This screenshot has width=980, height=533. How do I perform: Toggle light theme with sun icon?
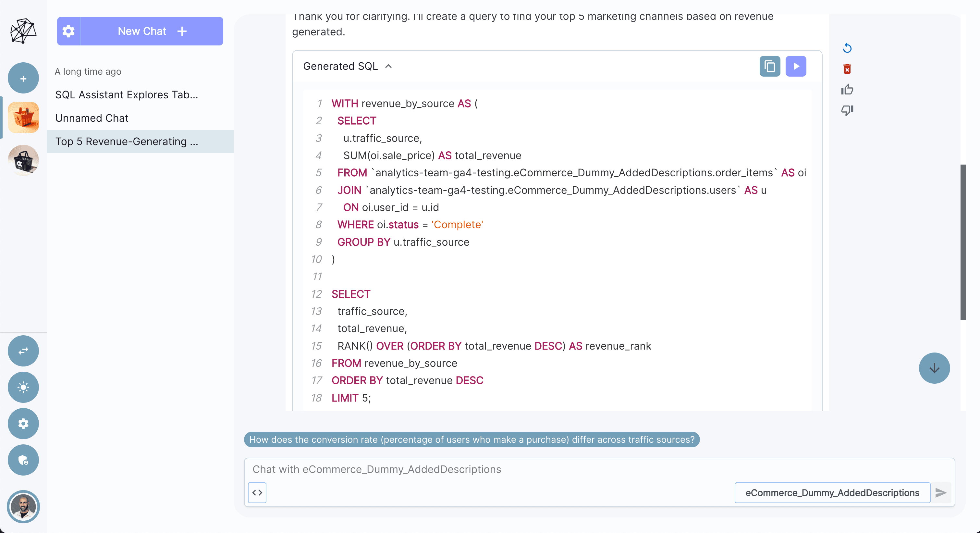coord(23,387)
